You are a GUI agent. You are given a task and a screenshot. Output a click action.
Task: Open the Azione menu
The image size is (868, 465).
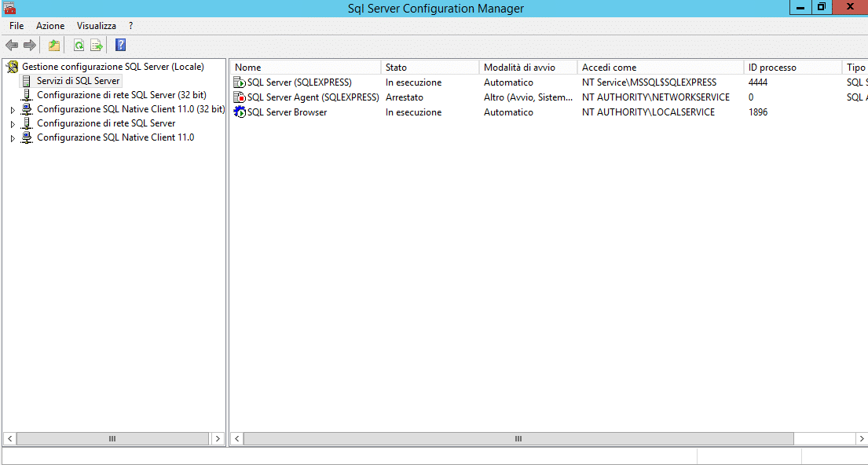[x=50, y=26]
